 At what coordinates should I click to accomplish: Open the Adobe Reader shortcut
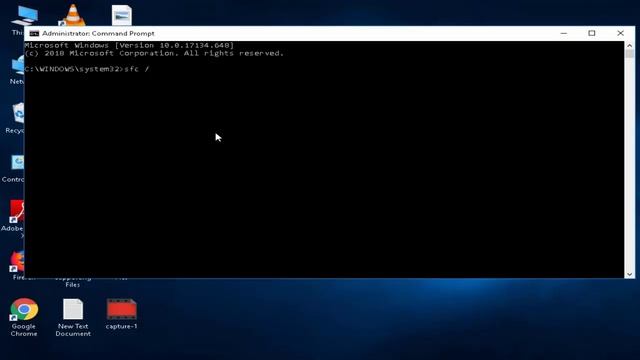13,218
